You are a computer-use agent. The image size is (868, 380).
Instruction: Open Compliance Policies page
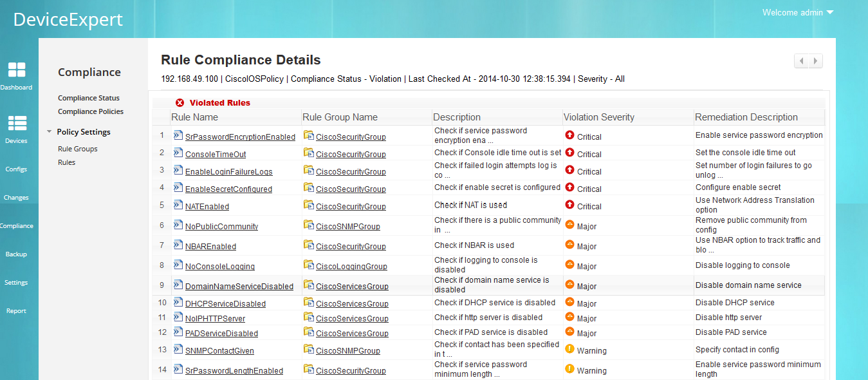[91, 111]
